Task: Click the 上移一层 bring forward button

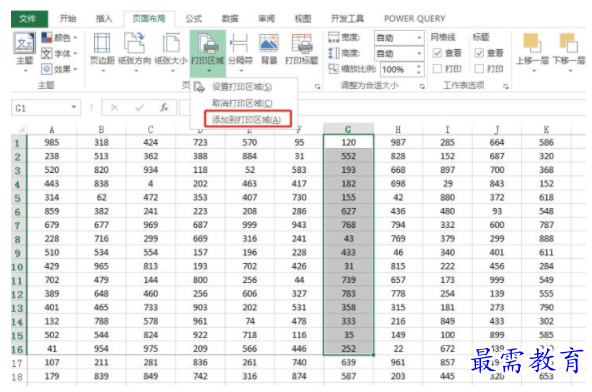Action: [x=532, y=52]
